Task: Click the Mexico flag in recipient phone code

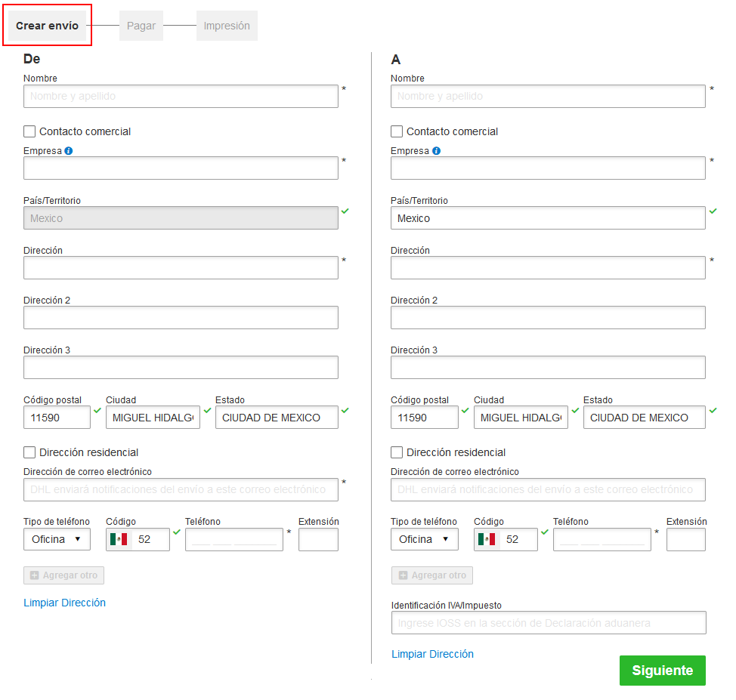Action: [487, 539]
